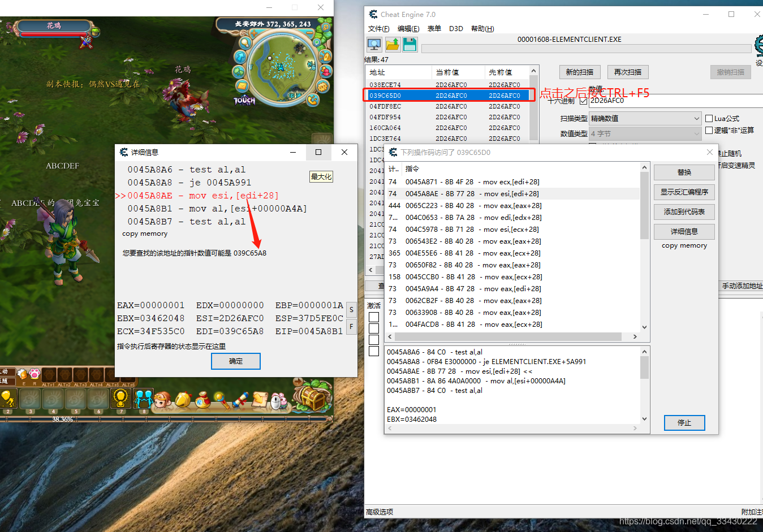Open the yin-yang pouch icon in game bar
This screenshot has height=532, width=763.
pos(203,400)
